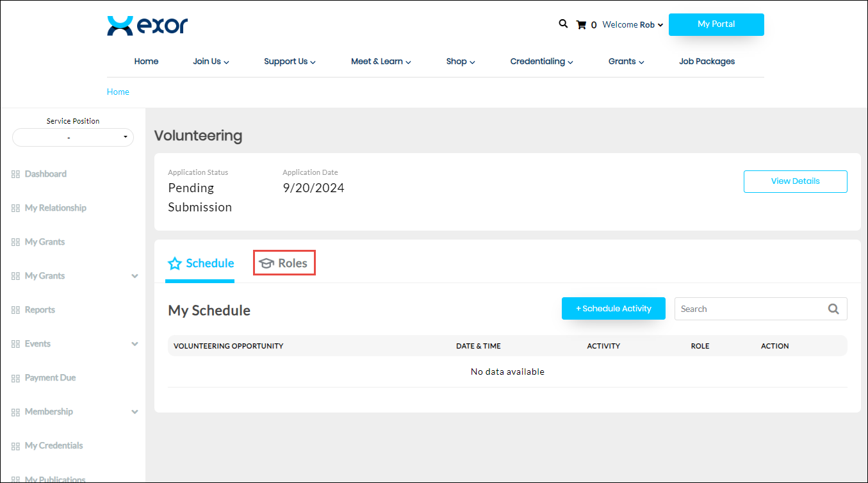
Task: Focus the schedule Search input field
Action: (749, 309)
